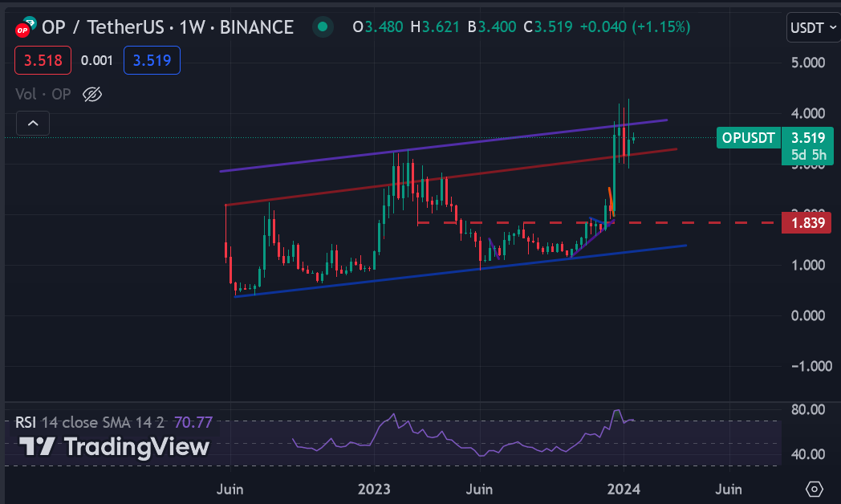Click the 0.000 price scale value
Screen dimensions: 841x504
point(808,315)
